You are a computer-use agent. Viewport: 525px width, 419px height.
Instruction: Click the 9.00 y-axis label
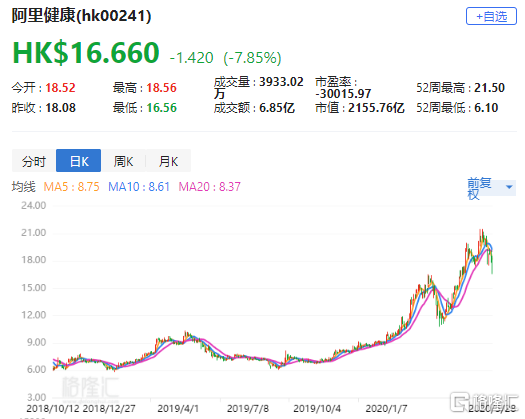[x=36, y=342]
